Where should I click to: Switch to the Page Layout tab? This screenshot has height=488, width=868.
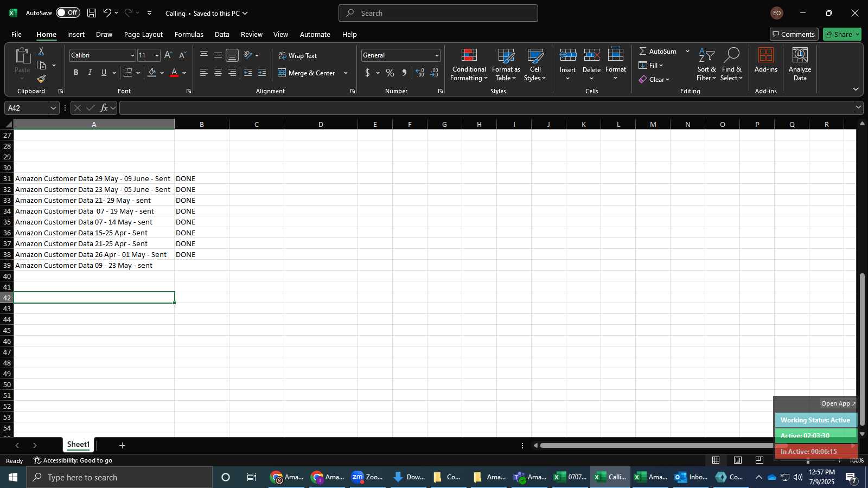[143, 34]
